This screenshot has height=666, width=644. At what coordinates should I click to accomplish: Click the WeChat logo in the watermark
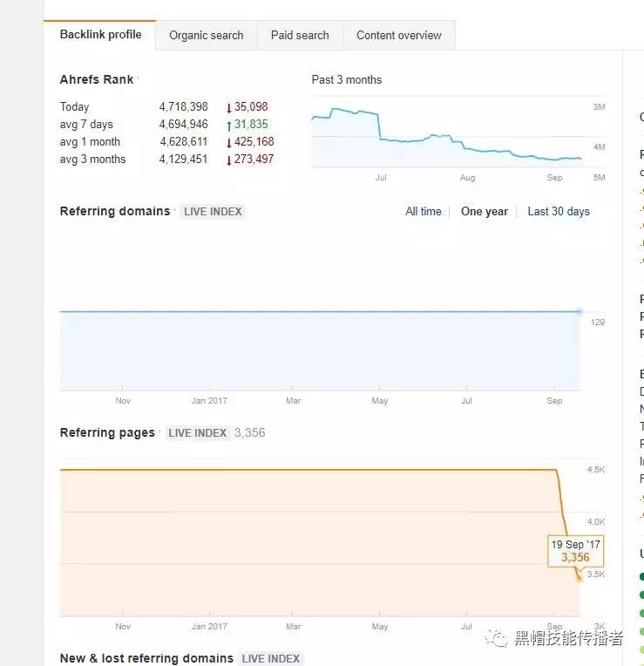[x=497, y=639]
